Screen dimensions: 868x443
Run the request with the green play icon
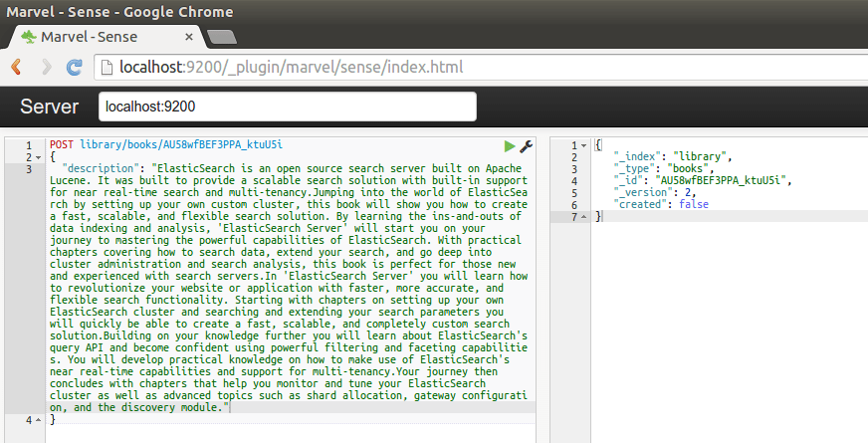(x=510, y=146)
